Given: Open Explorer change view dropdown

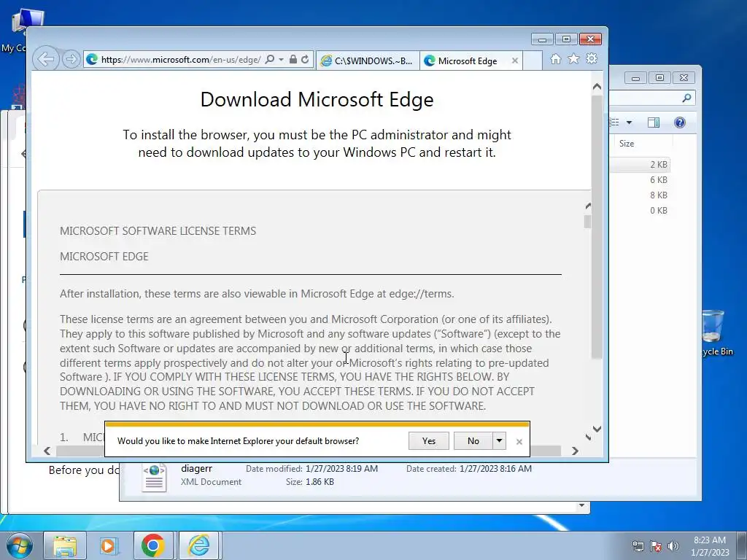Looking at the screenshot, I should point(629,122).
